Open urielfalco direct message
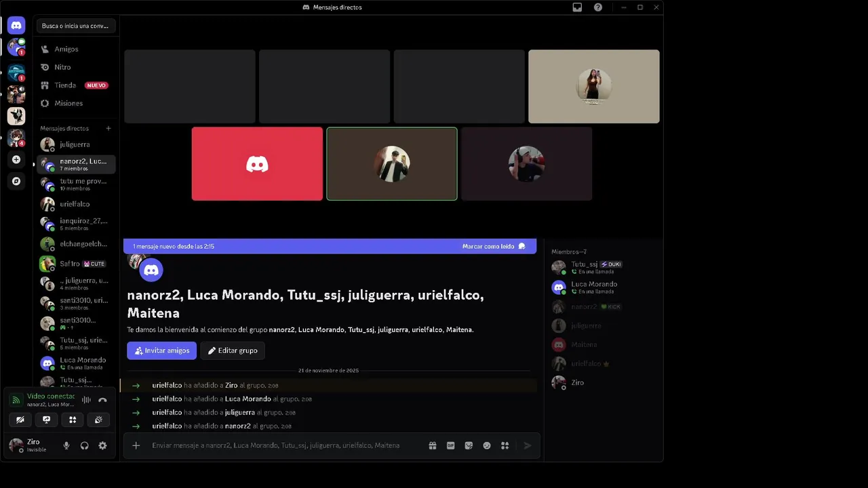Viewport: 868px width, 488px height. tap(76, 204)
